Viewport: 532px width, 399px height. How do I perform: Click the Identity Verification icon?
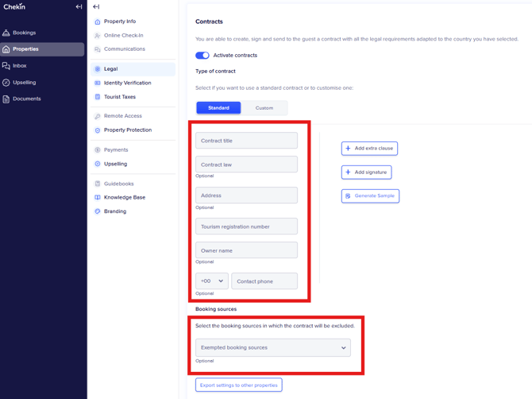click(98, 83)
